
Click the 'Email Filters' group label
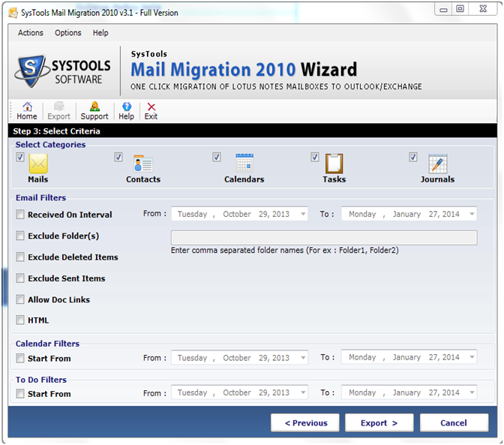[40, 198]
